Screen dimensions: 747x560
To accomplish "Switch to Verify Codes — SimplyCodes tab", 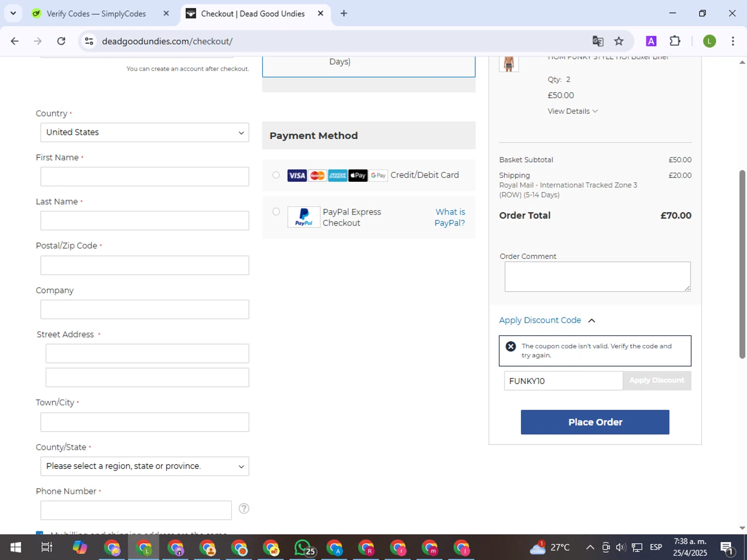I will point(96,13).
